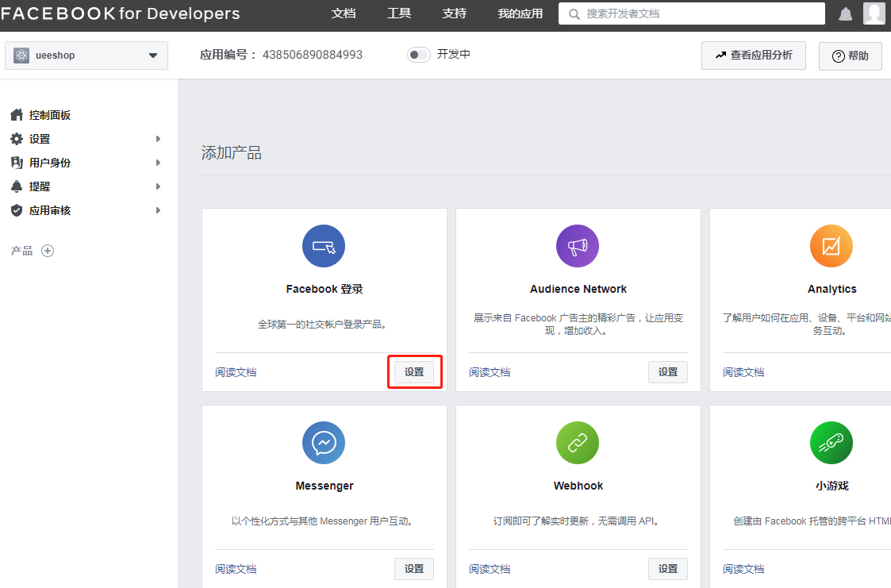
Task: Click the 帮助 help button
Action: point(850,56)
